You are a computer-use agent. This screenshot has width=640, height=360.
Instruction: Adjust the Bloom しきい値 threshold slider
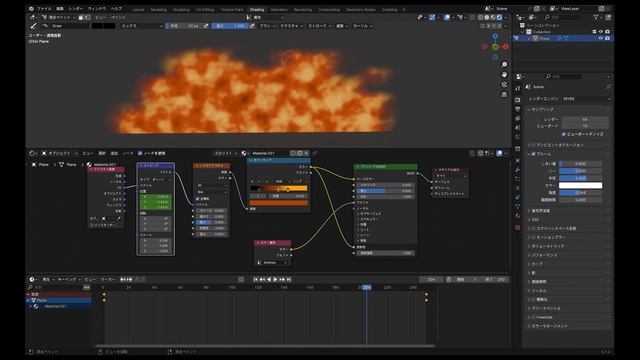click(580, 164)
